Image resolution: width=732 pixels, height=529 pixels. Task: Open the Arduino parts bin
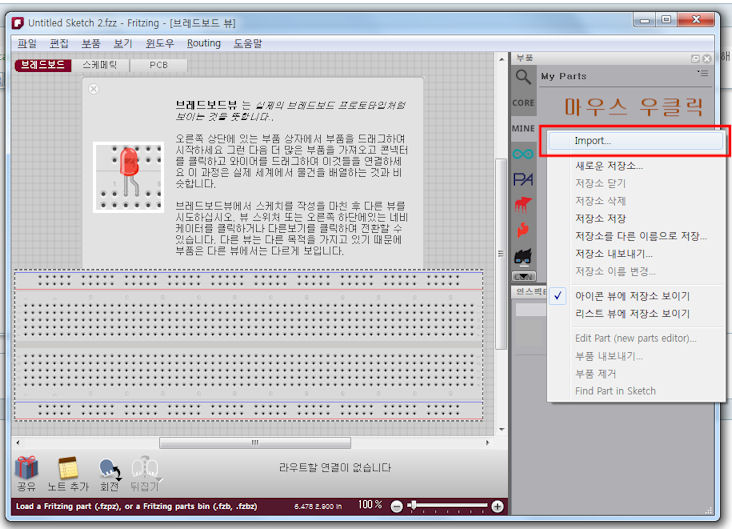[523, 154]
